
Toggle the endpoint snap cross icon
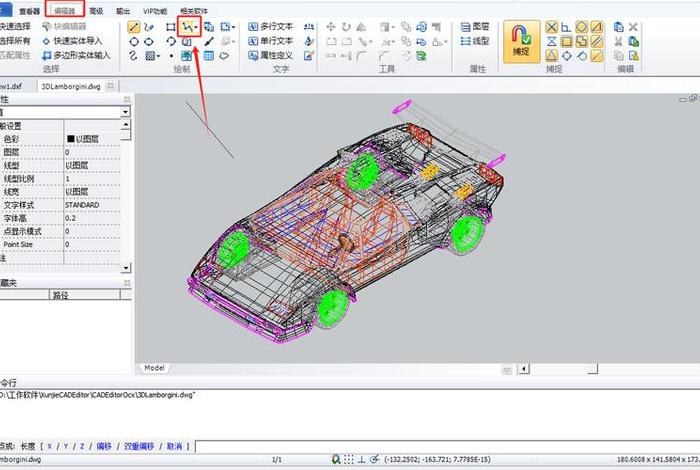(551, 27)
